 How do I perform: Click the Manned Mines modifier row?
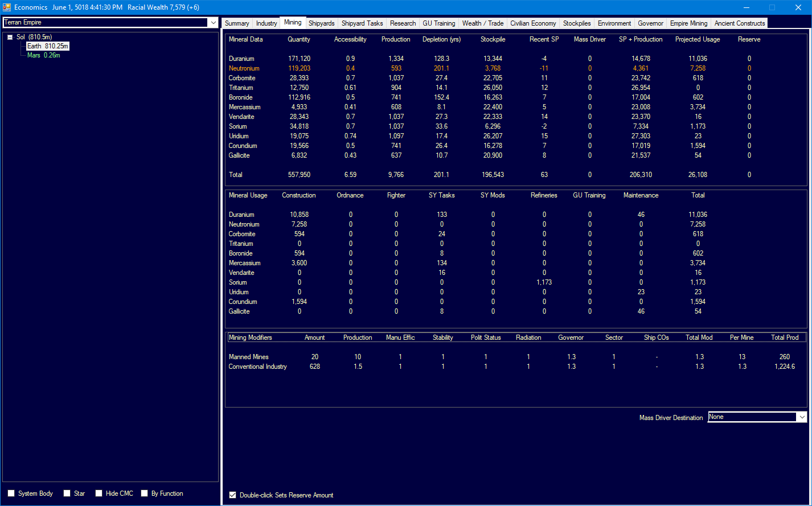coord(516,357)
